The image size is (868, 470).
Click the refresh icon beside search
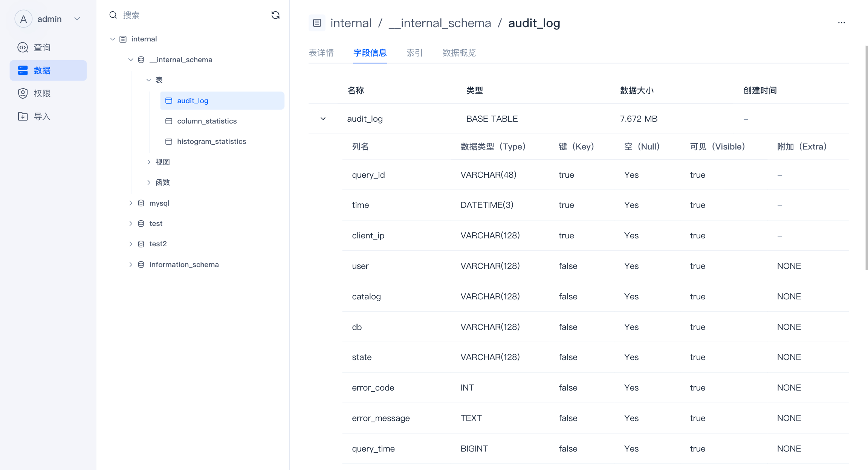275,15
